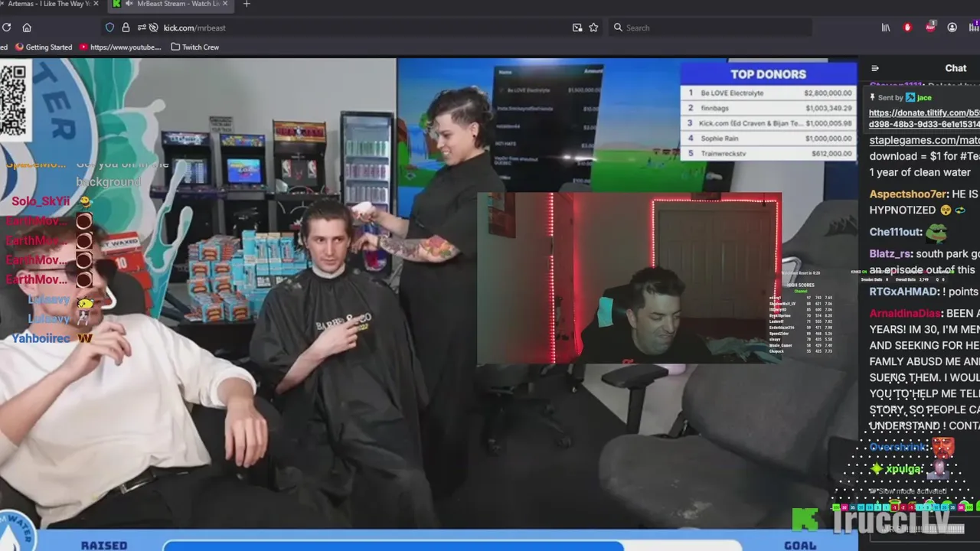Open the Firefox account icon
Screen dimensions: 980x551
click(952, 28)
